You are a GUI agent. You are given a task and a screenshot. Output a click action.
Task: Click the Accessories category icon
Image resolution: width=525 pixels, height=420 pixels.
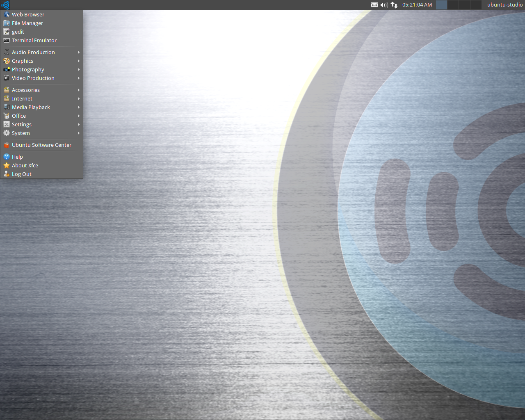tap(7, 90)
